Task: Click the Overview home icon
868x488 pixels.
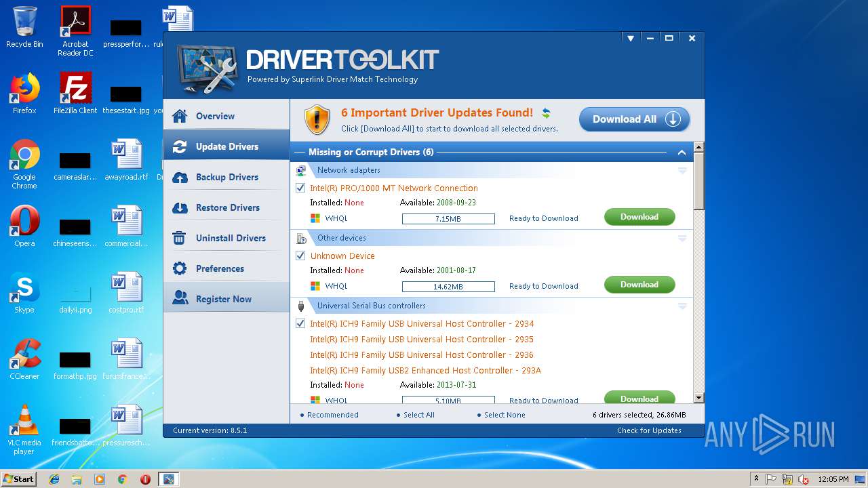Action: click(180, 116)
